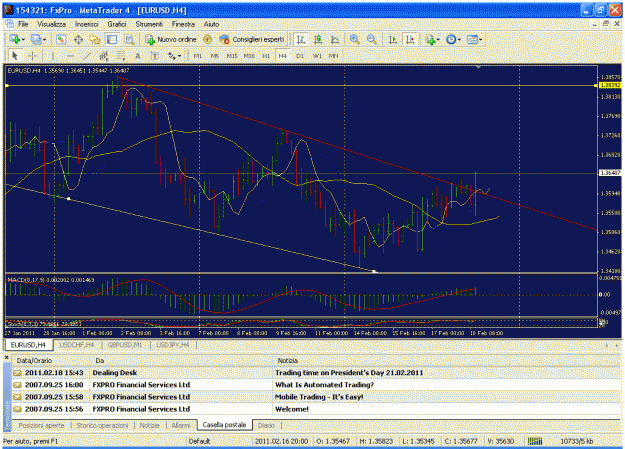Open the Aiuto menu
Image resolution: width=625 pixels, height=449 pixels.
click(x=211, y=24)
